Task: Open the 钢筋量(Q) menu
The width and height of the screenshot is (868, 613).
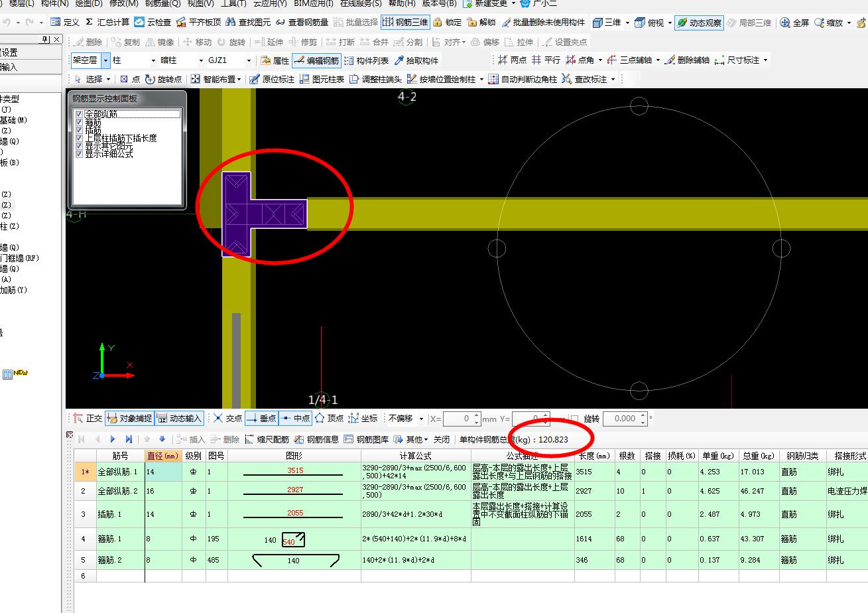Action: (162, 3)
